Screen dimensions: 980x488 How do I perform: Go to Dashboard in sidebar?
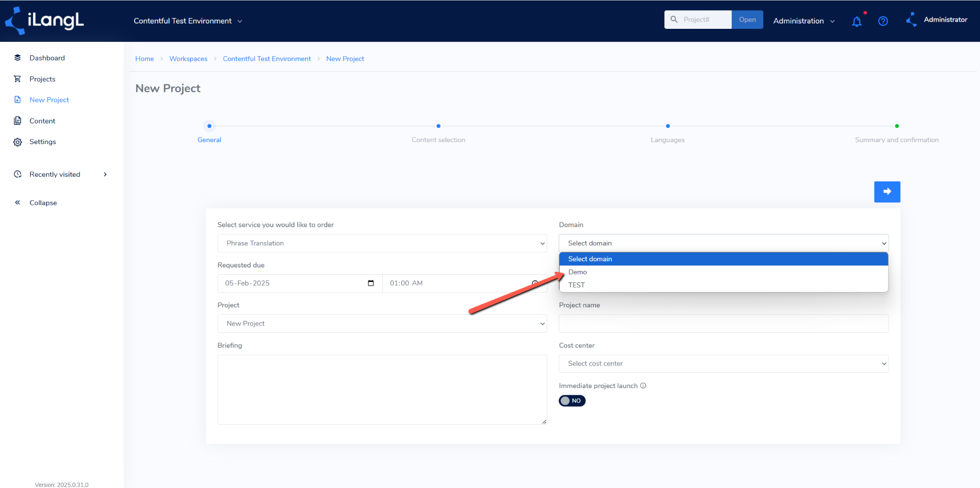coord(47,58)
